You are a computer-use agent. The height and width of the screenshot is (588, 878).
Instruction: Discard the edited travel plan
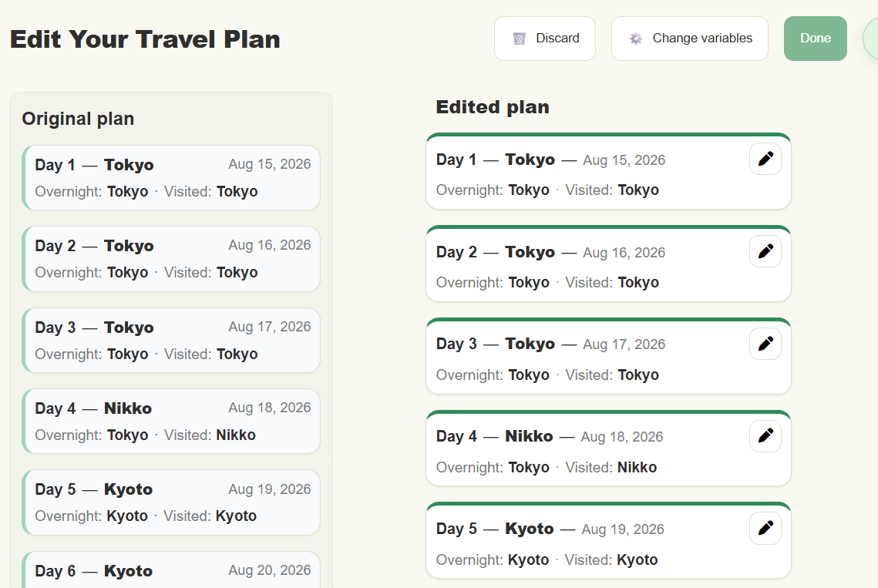(545, 38)
